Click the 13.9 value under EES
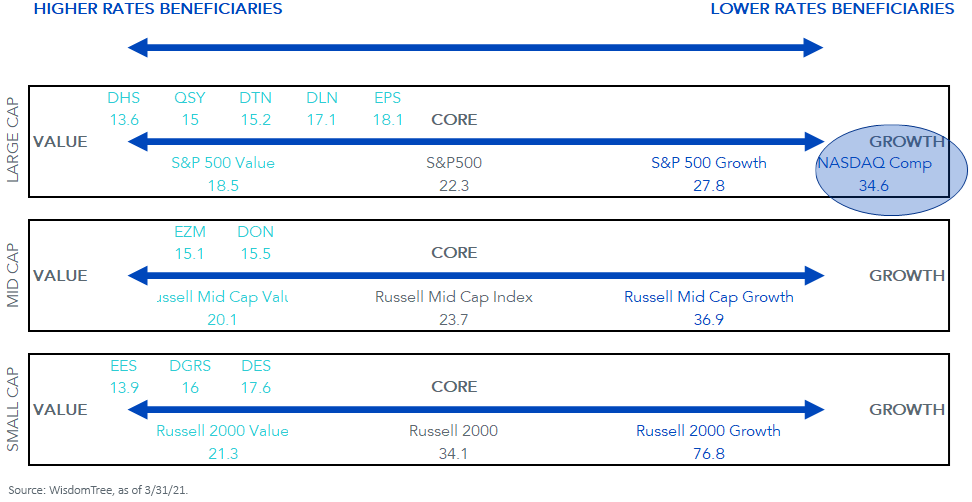The height and width of the screenshot is (502, 972). [x=124, y=387]
